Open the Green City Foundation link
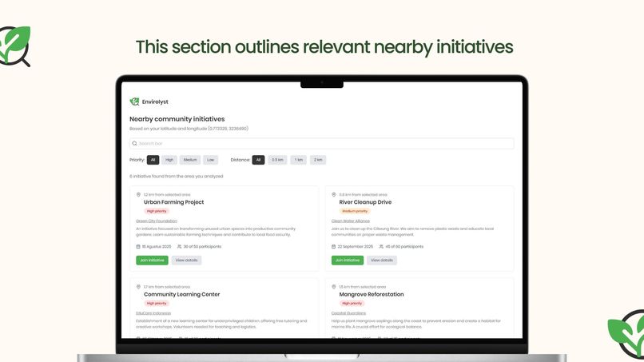This screenshot has width=644, height=362. point(157,221)
